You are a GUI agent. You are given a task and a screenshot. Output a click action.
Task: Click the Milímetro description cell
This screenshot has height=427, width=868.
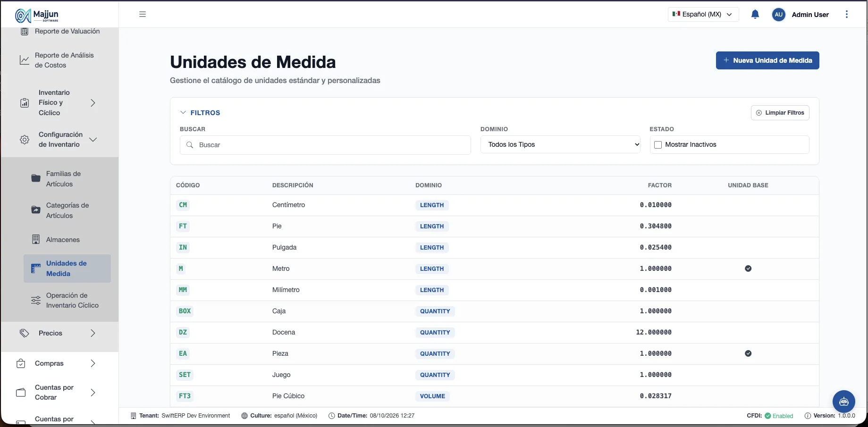click(286, 290)
